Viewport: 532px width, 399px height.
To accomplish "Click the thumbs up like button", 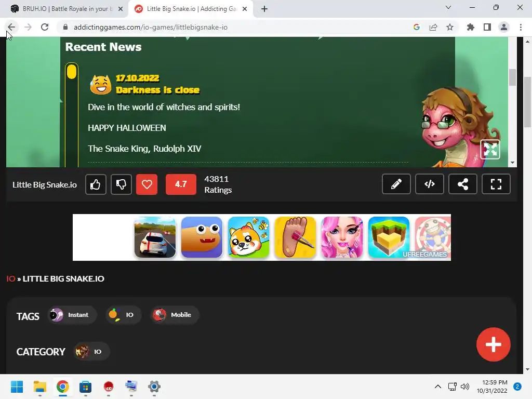I will (x=96, y=184).
